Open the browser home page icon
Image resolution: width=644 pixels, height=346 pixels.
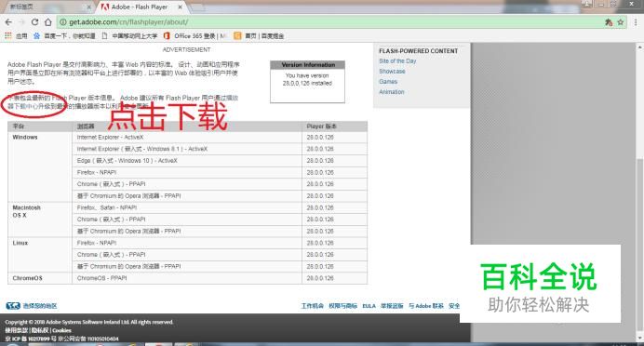(48, 22)
